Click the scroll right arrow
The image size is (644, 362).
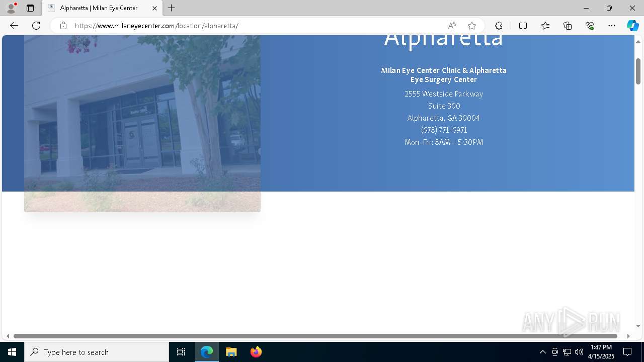(x=628, y=336)
